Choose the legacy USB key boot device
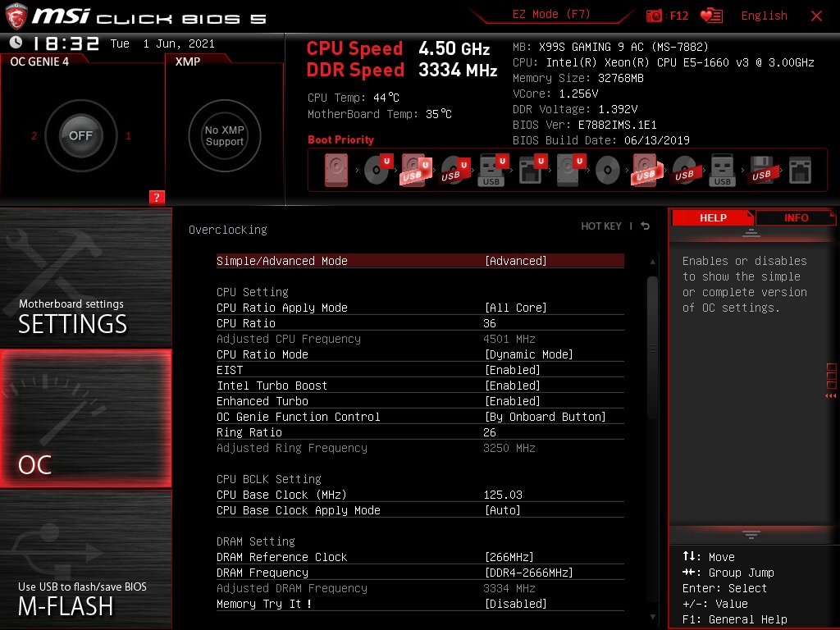 coord(722,171)
